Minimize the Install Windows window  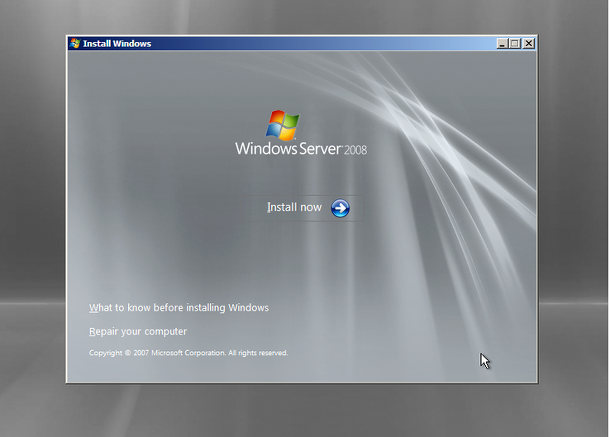[x=502, y=44]
